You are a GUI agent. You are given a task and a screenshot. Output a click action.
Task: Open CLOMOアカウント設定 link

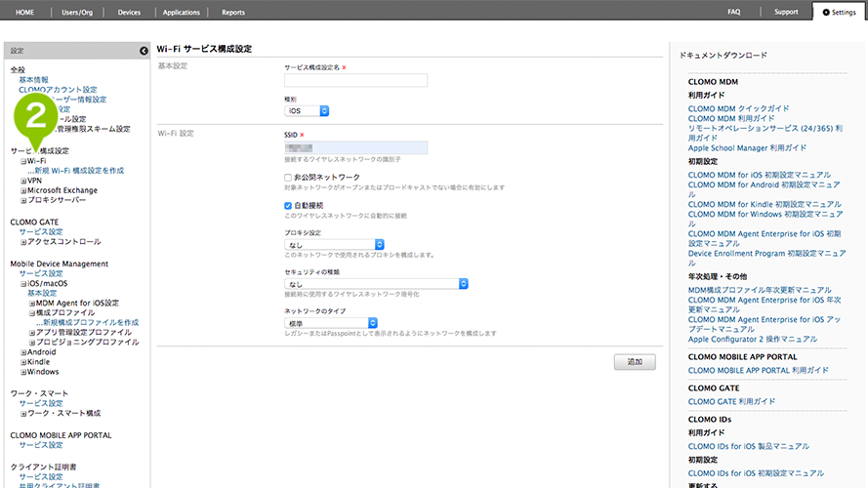(58, 90)
